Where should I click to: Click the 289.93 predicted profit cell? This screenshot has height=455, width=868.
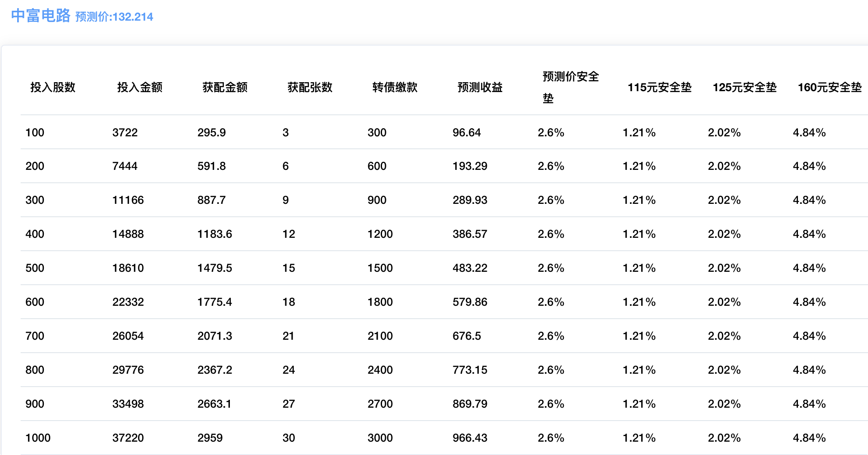(470, 200)
